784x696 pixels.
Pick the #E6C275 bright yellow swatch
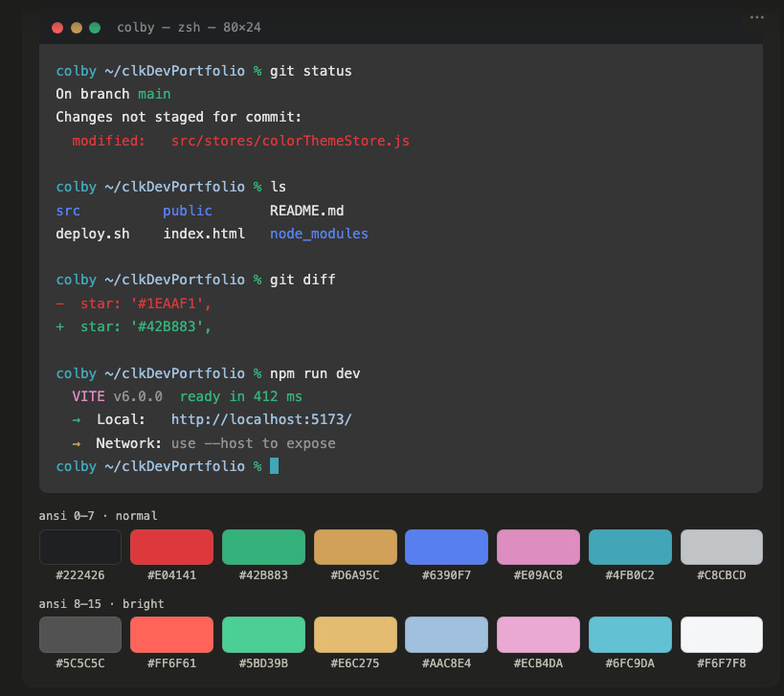point(355,635)
